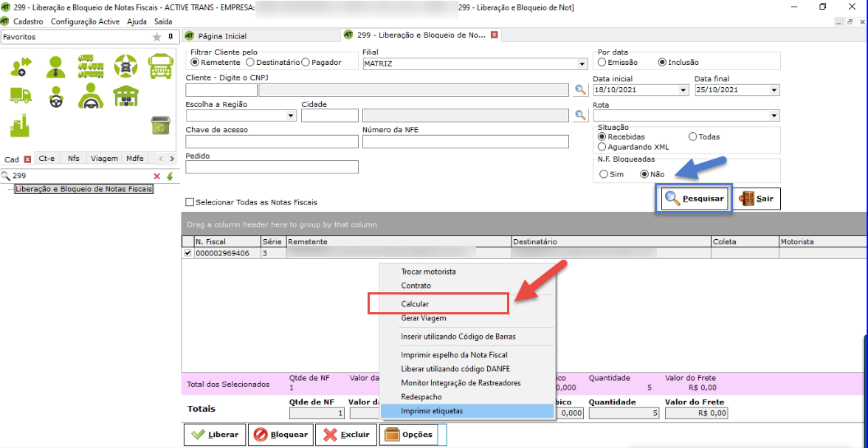Click the truck star badge icon
The image size is (868, 448).
(126, 66)
